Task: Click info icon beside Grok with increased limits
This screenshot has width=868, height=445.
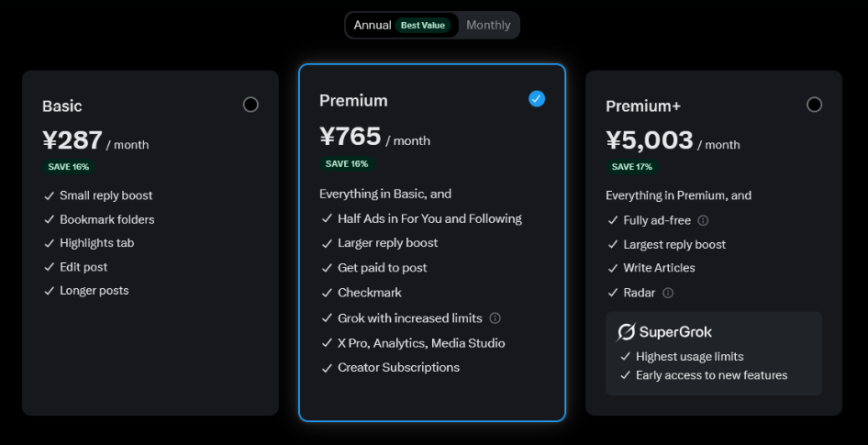Action: 495,318
